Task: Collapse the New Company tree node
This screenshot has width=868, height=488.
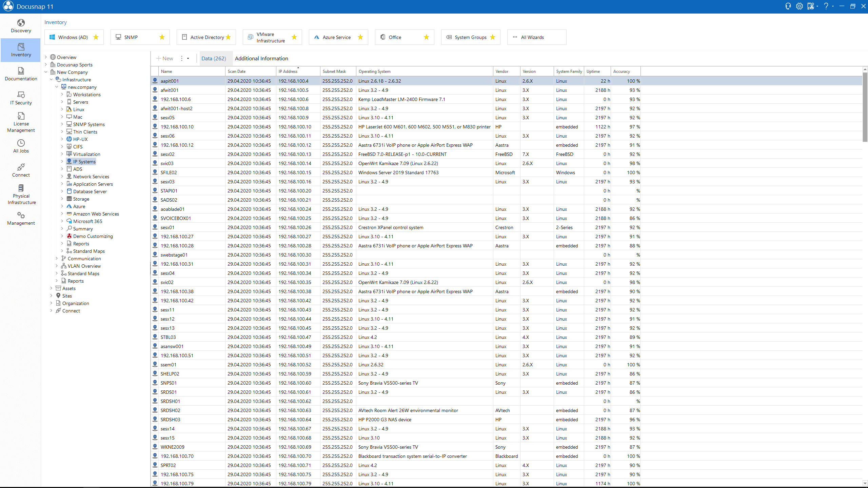Action: (x=46, y=72)
